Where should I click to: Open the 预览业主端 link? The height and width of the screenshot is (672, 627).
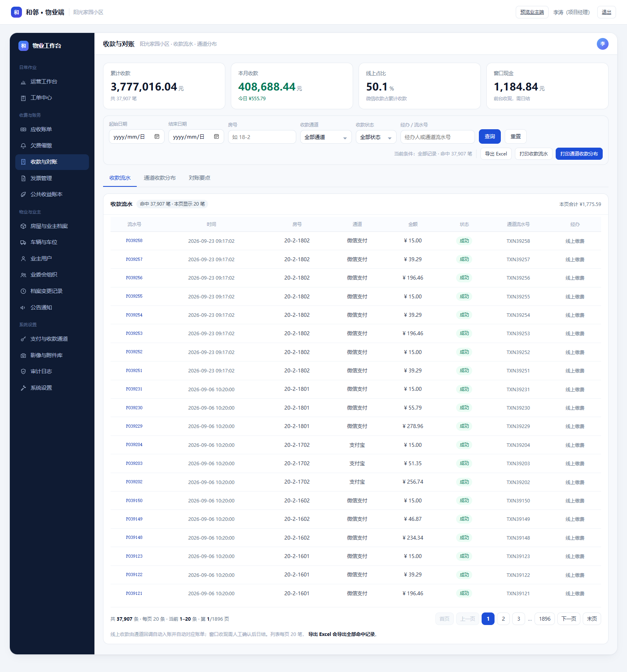point(532,12)
